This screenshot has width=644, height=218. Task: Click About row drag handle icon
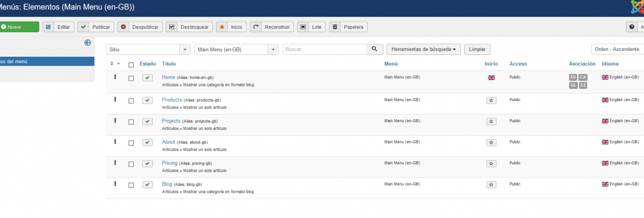click(x=115, y=141)
